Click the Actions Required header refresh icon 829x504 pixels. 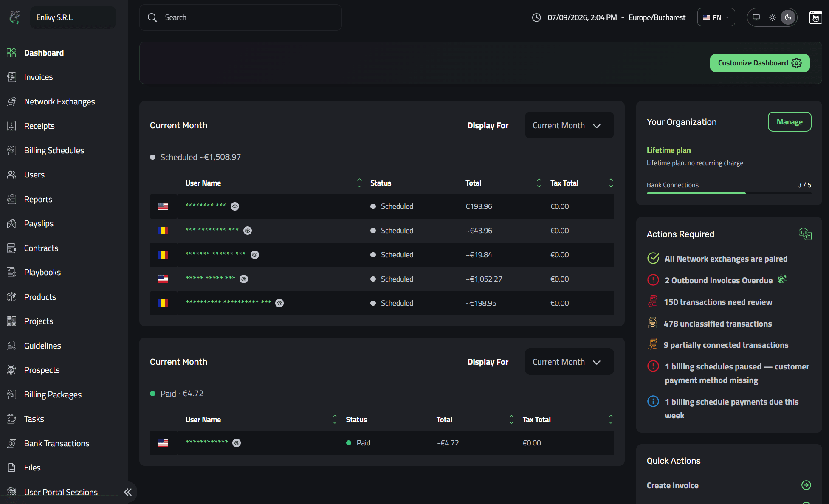[x=805, y=234]
